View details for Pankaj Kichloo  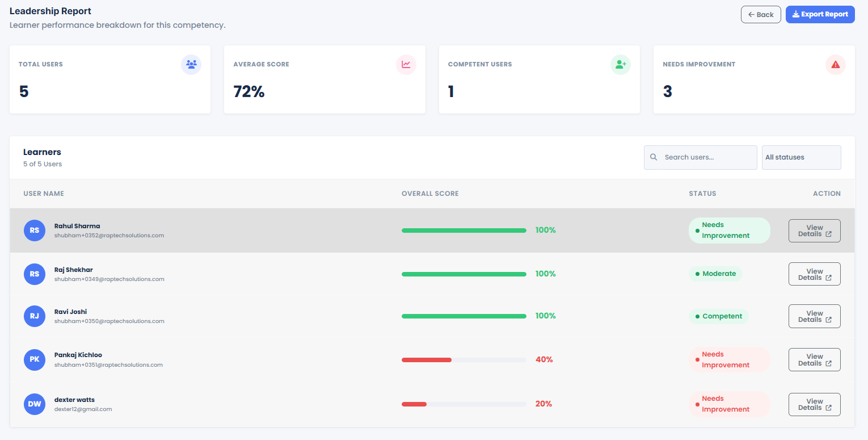tap(815, 360)
